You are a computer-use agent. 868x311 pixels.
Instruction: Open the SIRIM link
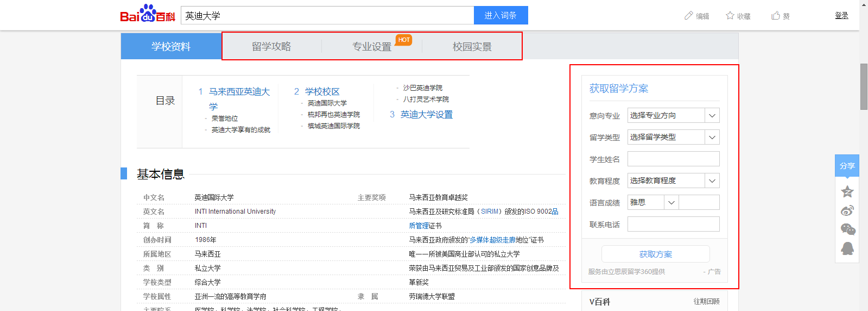[490, 212]
